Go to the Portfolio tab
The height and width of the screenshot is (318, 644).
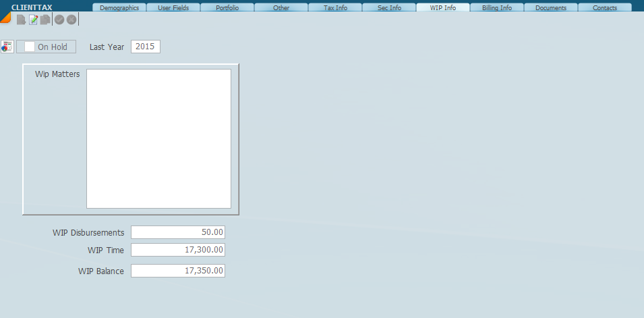point(227,8)
